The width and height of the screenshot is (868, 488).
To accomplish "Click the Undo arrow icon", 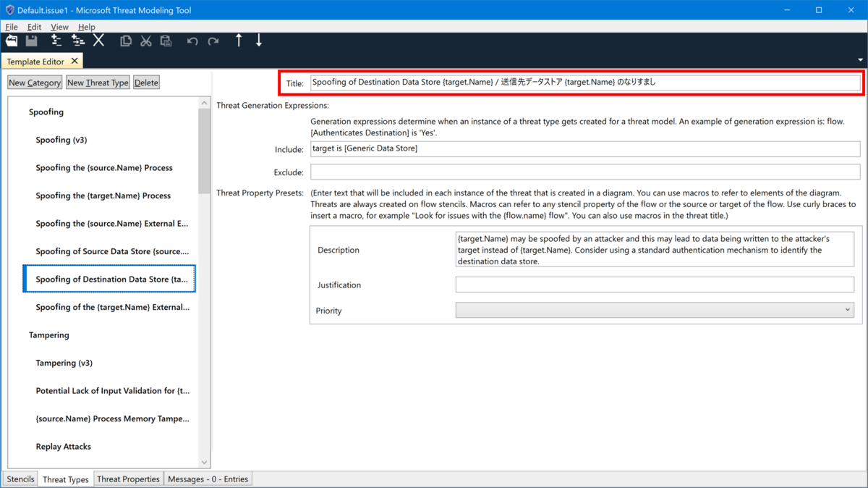I will (x=192, y=41).
